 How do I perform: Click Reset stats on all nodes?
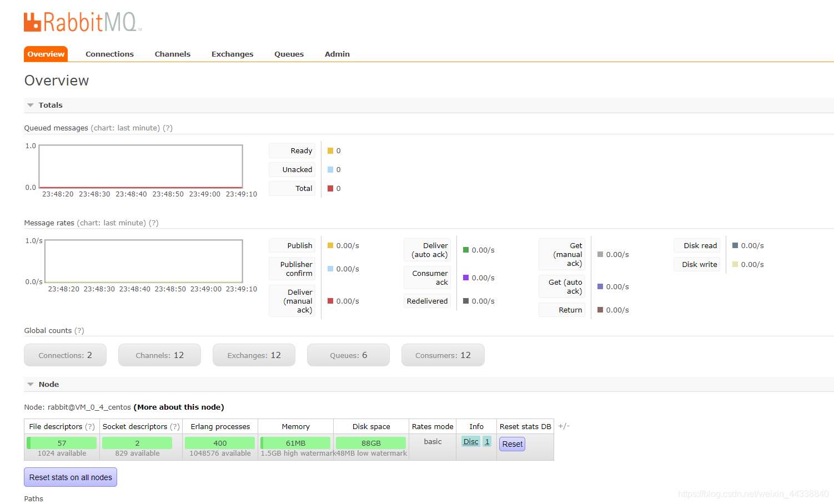pos(71,477)
